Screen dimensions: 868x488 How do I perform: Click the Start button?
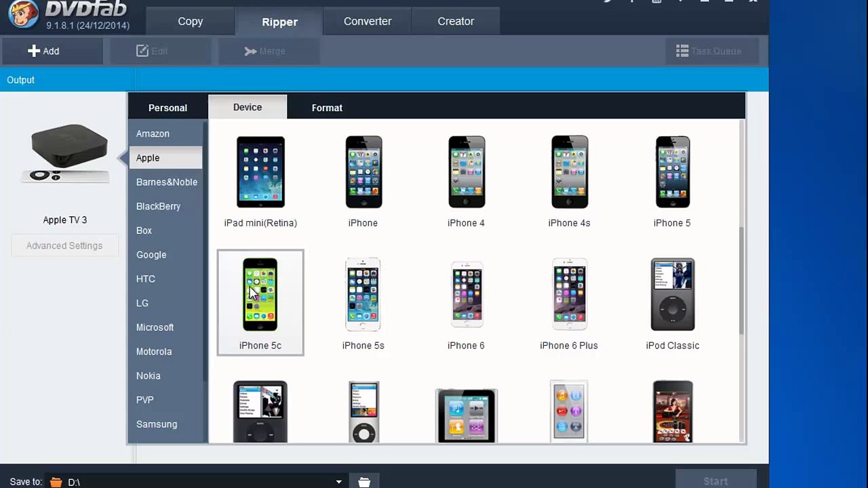(x=715, y=481)
